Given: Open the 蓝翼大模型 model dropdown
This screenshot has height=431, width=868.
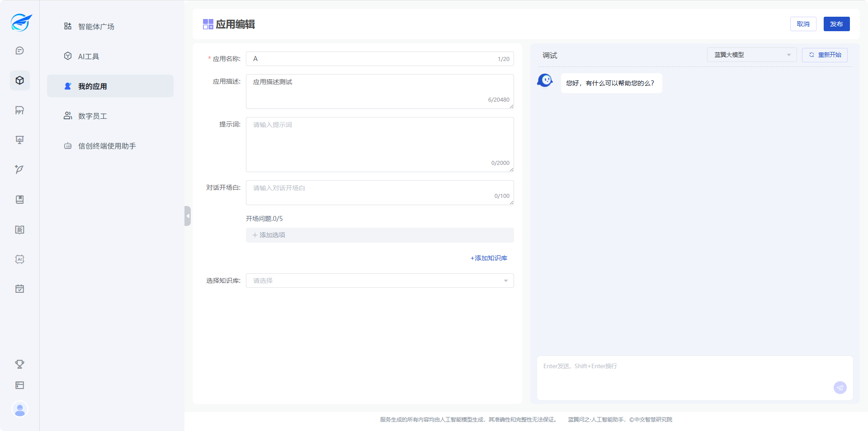Looking at the screenshot, I should tap(752, 55).
